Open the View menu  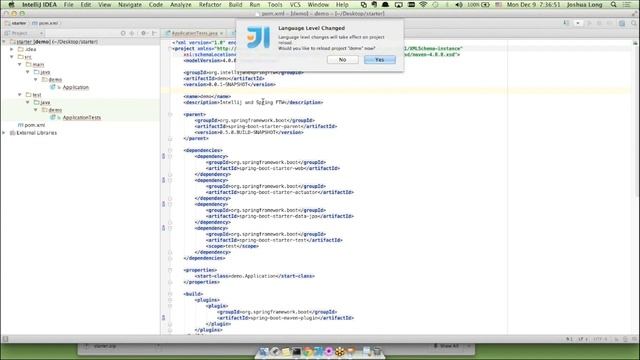(104, 4)
